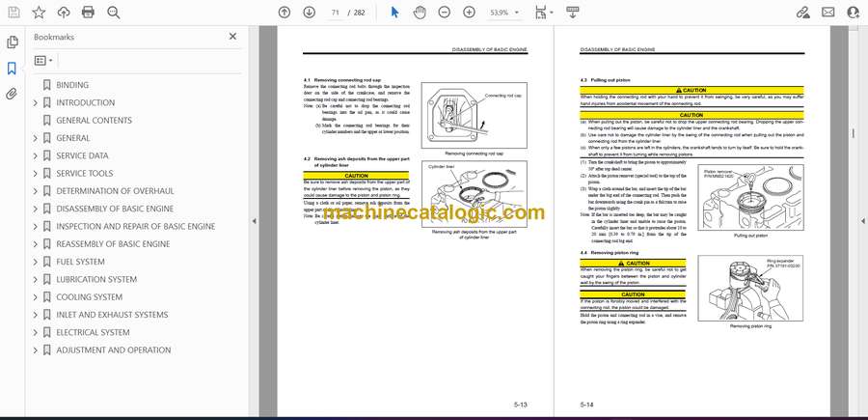Expand ADJUSTMENT AND OPERATION bookmark
The image size is (868, 420).
36,350
